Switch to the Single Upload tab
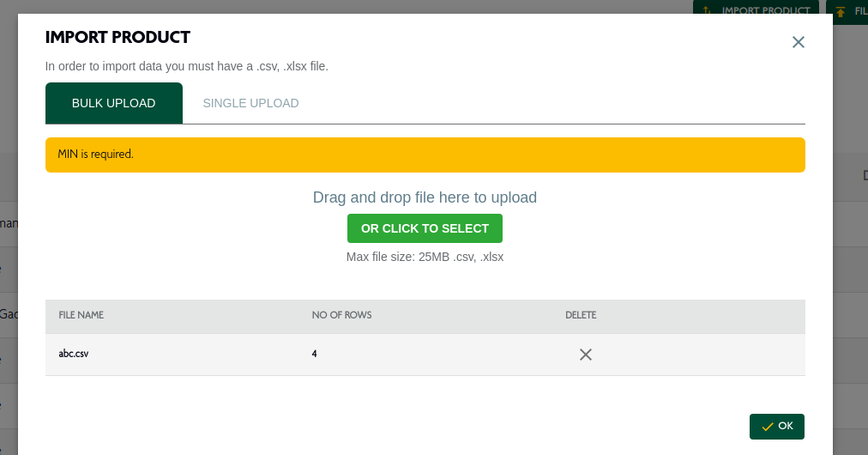This screenshot has height=455, width=868. (250, 103)
